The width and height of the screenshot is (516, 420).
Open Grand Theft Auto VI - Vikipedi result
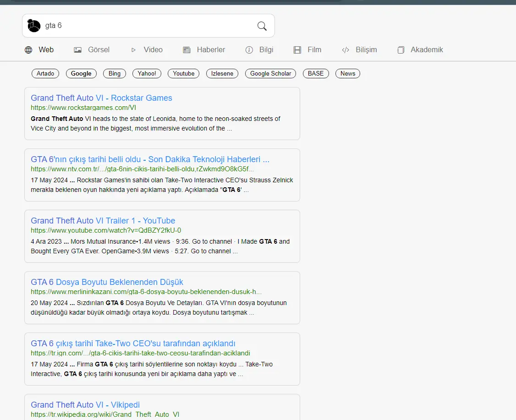[85, 405]
